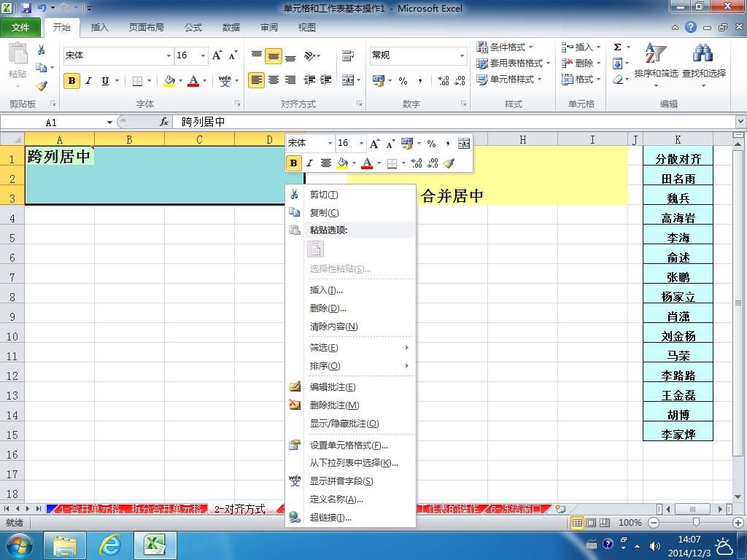Choose 剪切 from context menu
This screenshot has height=560, width=747.
tap(350, 194)
